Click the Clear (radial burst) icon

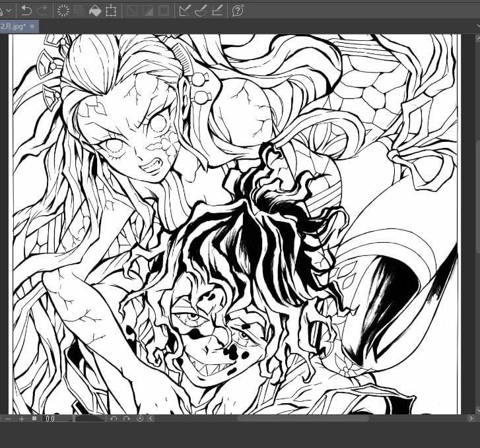click(x=63, y=11)
